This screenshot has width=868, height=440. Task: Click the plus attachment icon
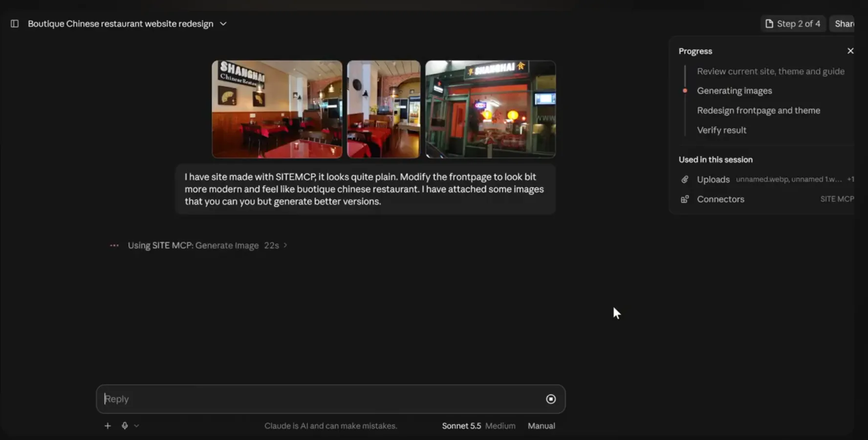point(108,426)
